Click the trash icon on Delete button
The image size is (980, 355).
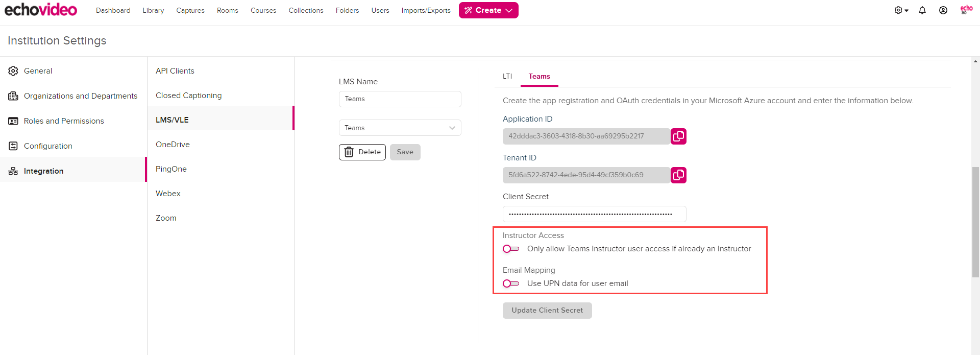pyautogui.click(x=349, y=152)
